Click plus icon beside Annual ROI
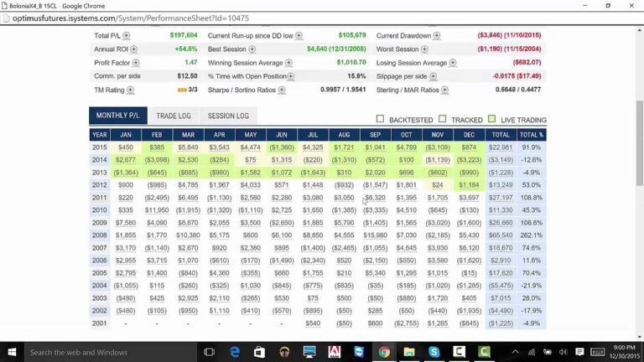Image resolution: width=644 pixels, height=362 pixels. coord(134,49)
